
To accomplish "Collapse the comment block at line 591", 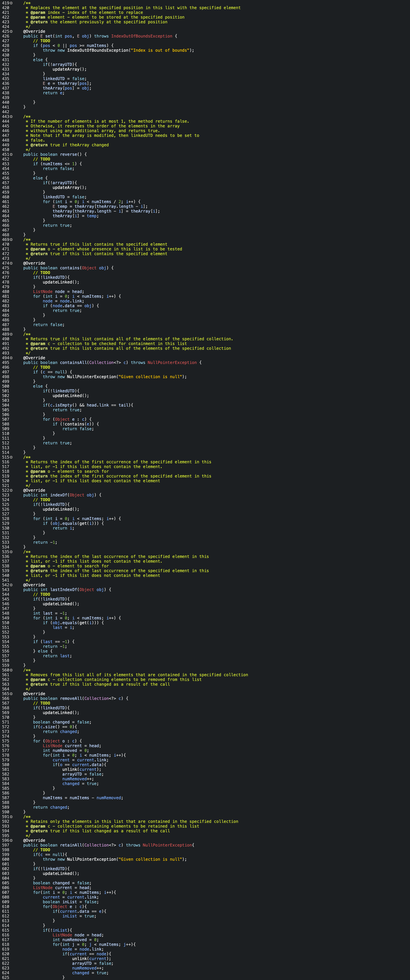I will pos(11,817).
